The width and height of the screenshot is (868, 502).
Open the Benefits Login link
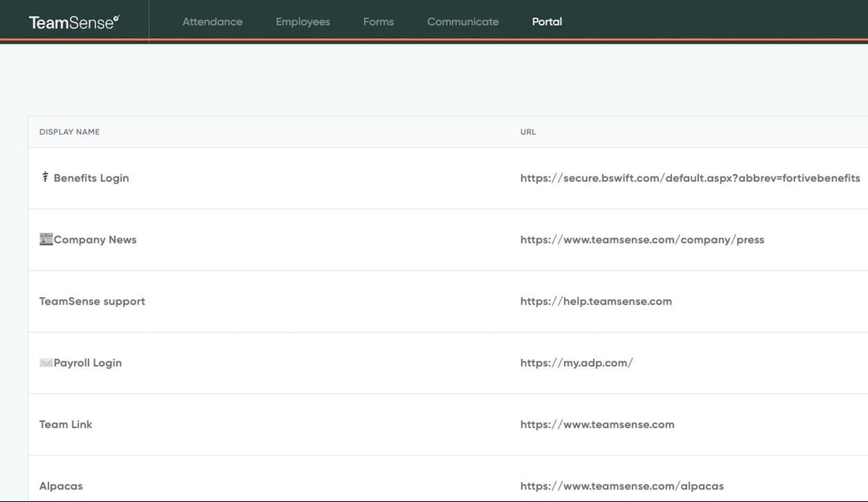click(93, 177)
